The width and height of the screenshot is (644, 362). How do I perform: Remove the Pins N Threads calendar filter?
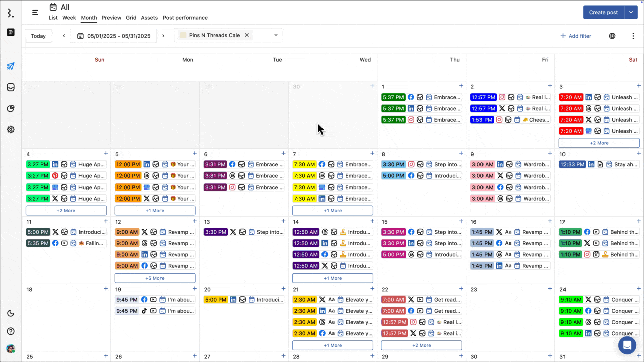247,35
